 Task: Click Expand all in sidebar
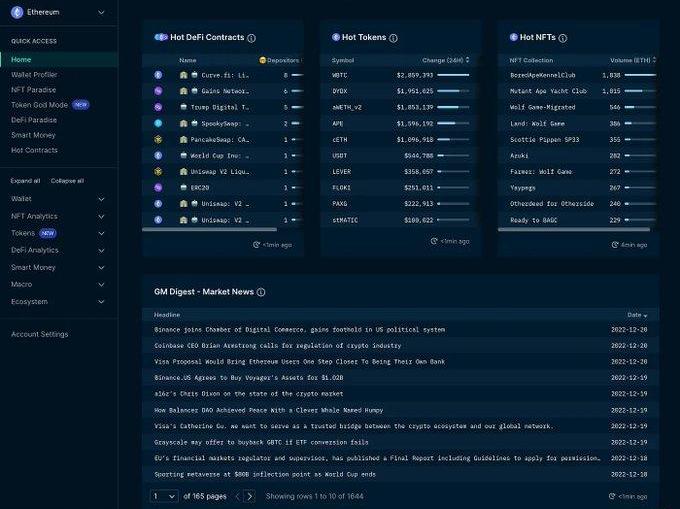click(x=25, y=181)
